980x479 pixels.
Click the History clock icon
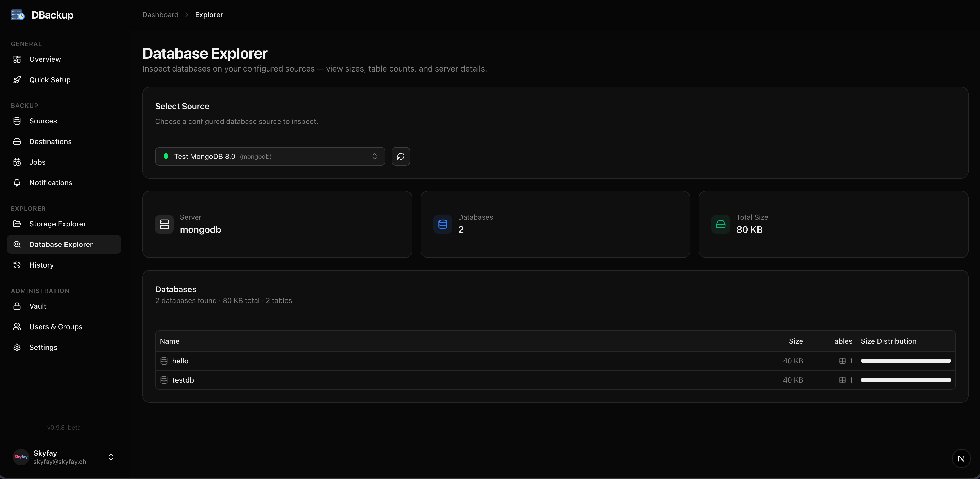coord(17,265)
